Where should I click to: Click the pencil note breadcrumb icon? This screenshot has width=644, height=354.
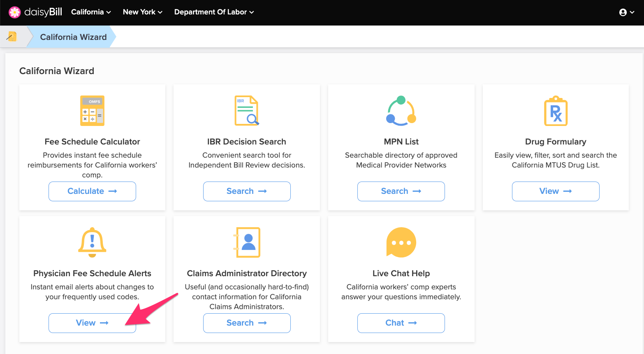click(x=12, y=37)
